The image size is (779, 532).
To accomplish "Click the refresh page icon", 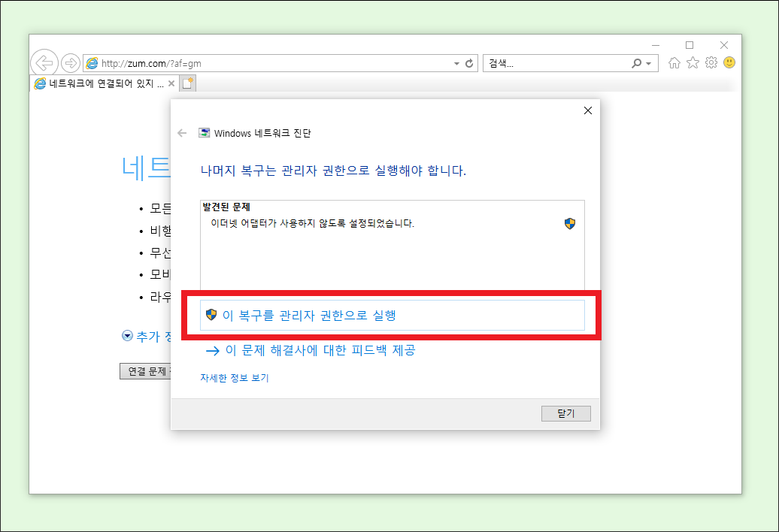I will 469,64.
